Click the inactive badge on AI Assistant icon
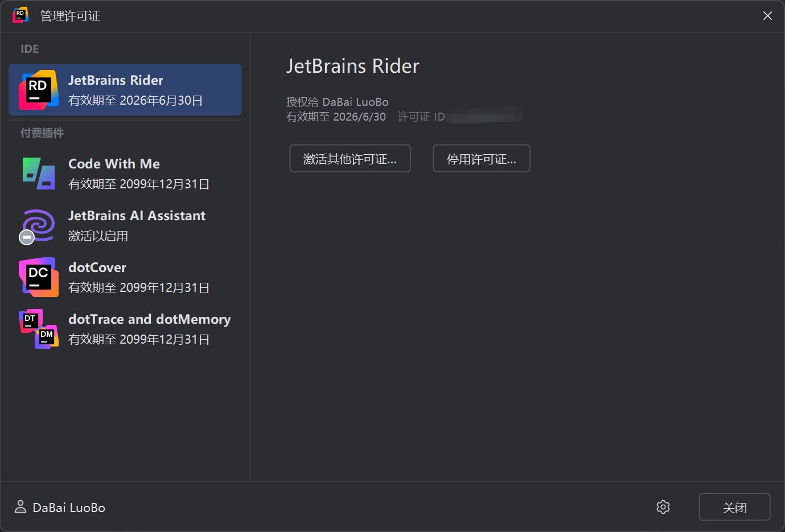The height and width of the screenshot is (532, 785). [x=27, y=237]
